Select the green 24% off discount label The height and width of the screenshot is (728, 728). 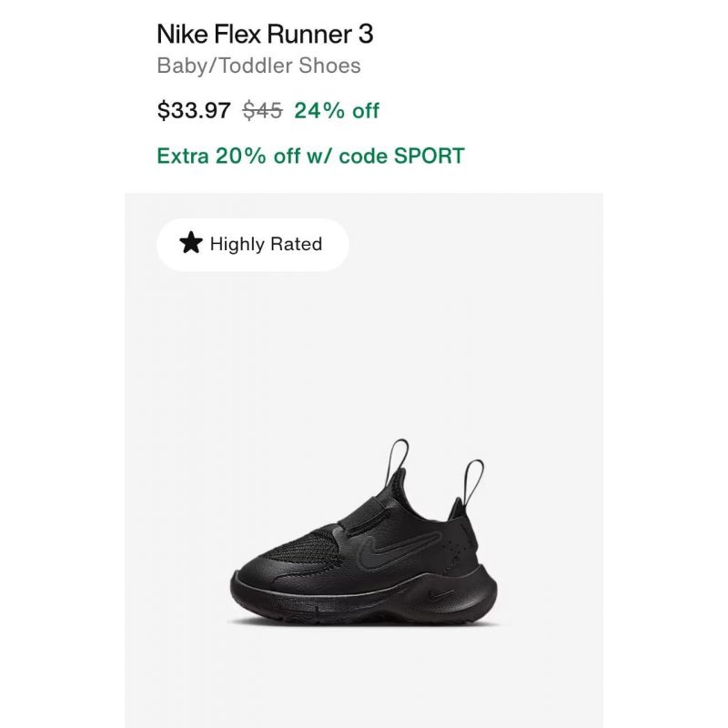click(337, 110)
